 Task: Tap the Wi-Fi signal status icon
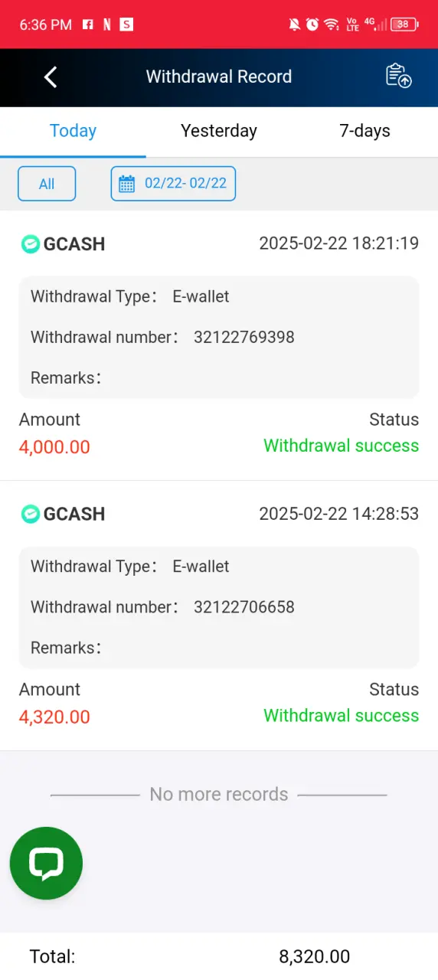pos(332,24)
